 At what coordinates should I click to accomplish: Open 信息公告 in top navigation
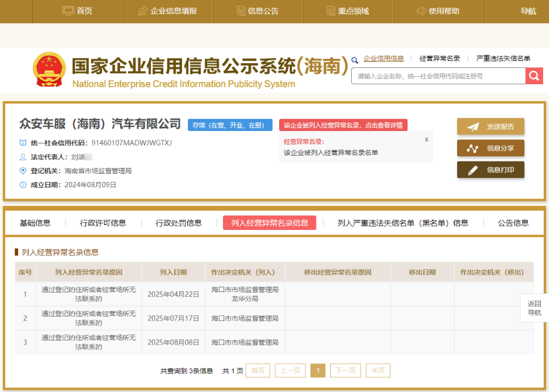(x=257, y=11)
